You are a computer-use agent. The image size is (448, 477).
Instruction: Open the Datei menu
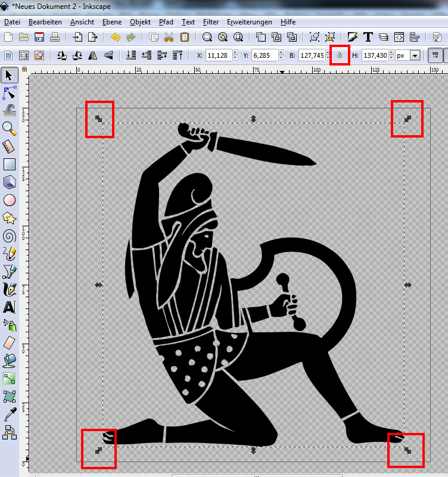(x=12, y=22)
